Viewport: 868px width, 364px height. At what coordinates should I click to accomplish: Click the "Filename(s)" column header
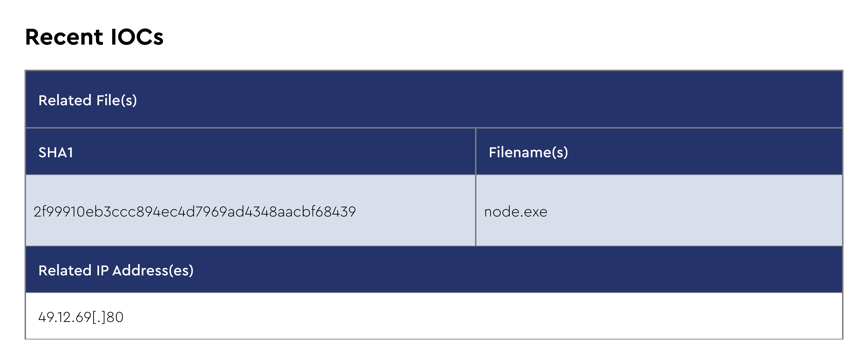click(x=528, y=152)
